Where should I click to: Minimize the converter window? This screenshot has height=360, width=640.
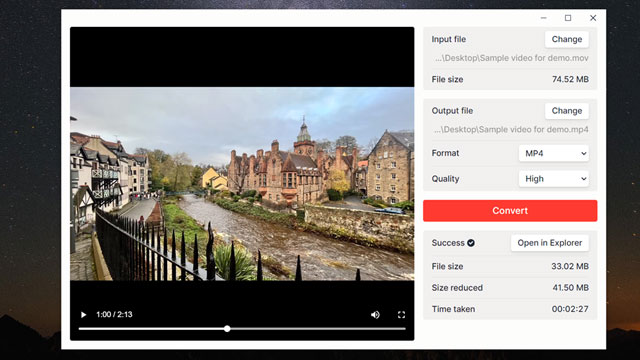[543, 18]
